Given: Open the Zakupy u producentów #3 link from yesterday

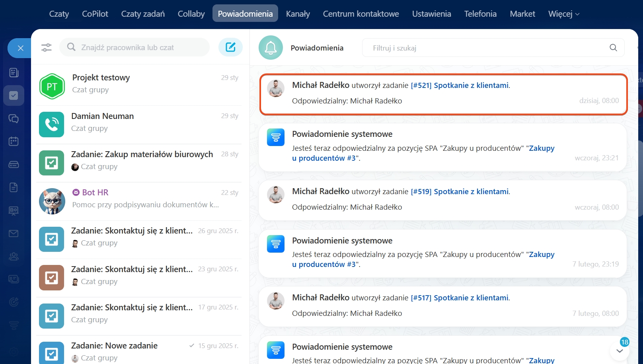Looking at the screenshot, I should tap(541, 148).
